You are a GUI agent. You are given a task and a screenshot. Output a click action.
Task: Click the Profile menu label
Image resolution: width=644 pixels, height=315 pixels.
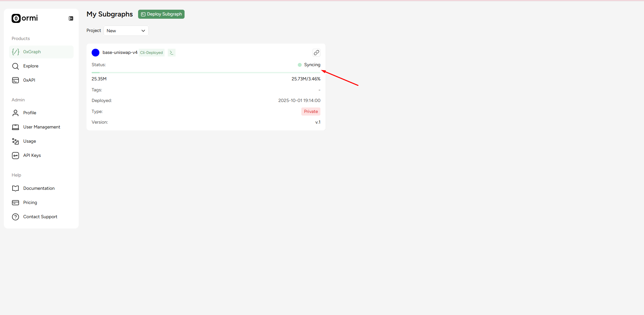30,113
